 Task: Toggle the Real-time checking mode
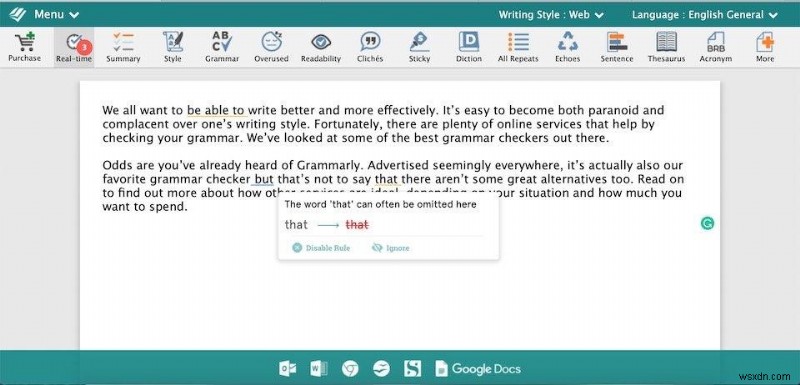(x=74, y=47)
